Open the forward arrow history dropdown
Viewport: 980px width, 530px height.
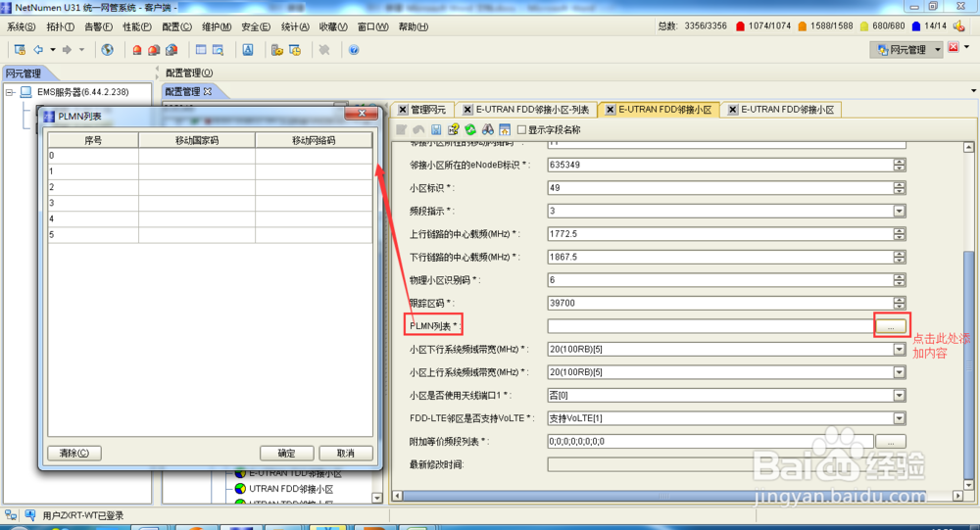[x=81, y=50]
